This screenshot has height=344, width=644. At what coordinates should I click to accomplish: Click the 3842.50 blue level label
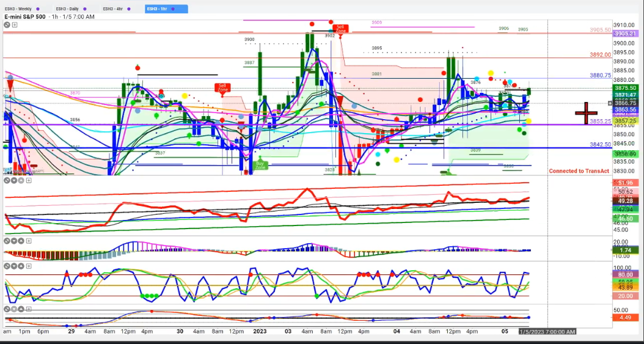tap(601, 144)
